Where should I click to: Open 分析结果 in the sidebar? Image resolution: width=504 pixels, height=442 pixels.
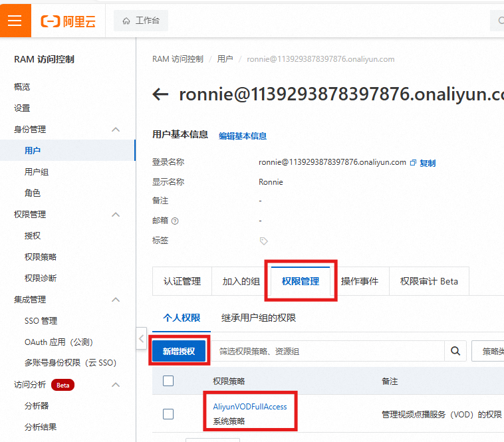point(41,427)
